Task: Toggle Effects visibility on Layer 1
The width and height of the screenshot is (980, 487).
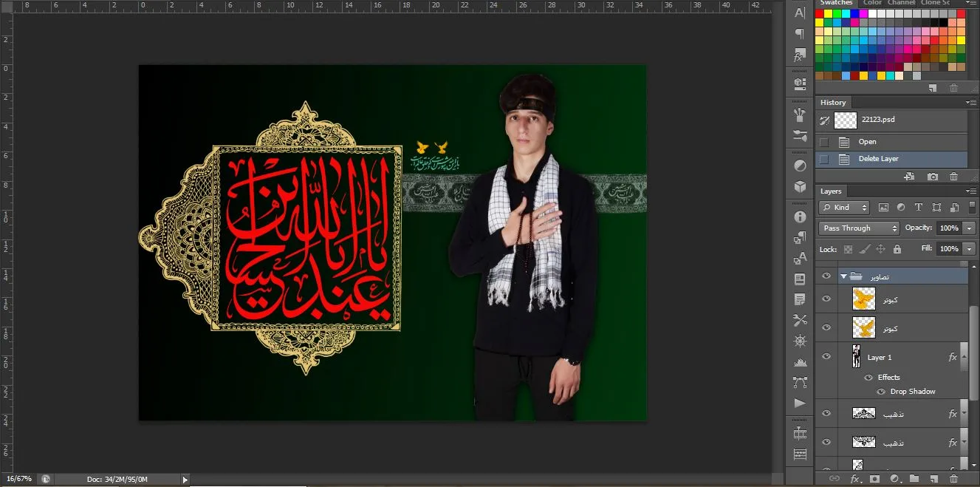Action: (x=868, y=378)
